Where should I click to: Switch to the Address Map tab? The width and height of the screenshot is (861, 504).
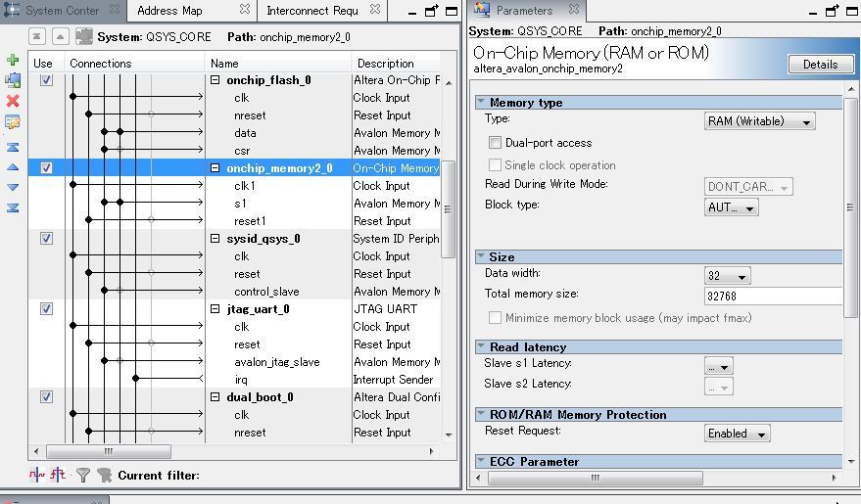170,11
